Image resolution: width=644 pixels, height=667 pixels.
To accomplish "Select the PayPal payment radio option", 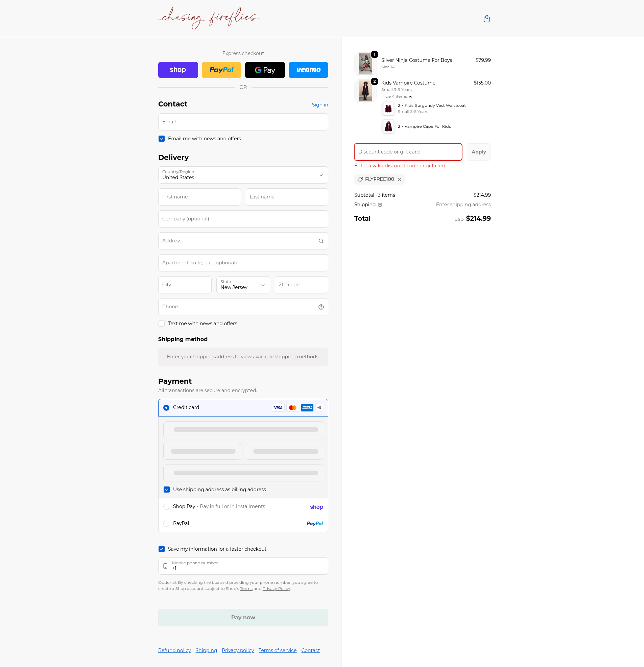I will 166,524.
